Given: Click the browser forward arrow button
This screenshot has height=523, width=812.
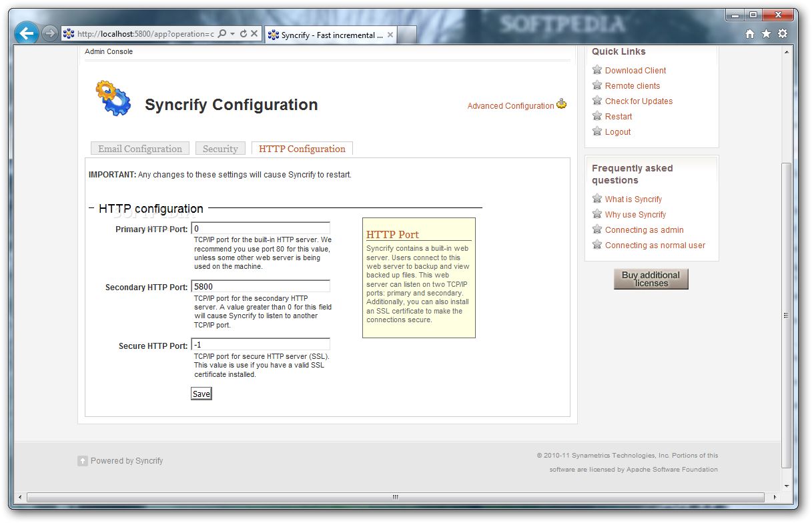Looking at the screenshot, I should click(50, 33).
